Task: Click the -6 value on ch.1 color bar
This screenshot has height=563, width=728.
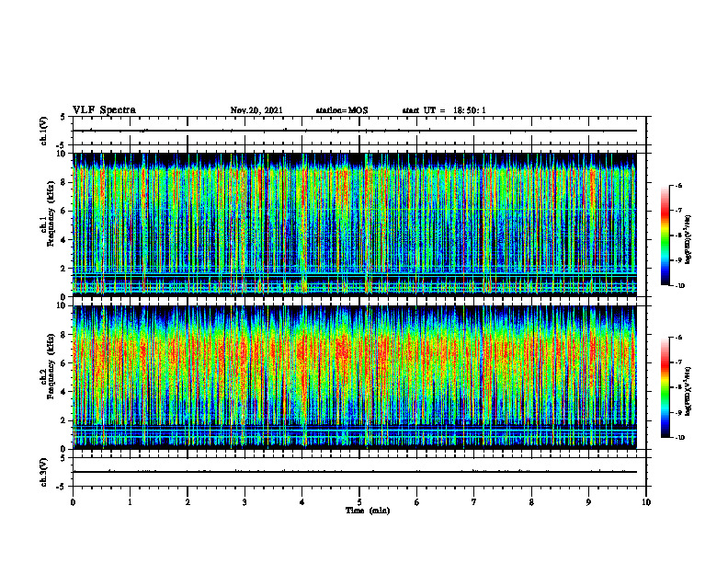Action: [678, 186]
